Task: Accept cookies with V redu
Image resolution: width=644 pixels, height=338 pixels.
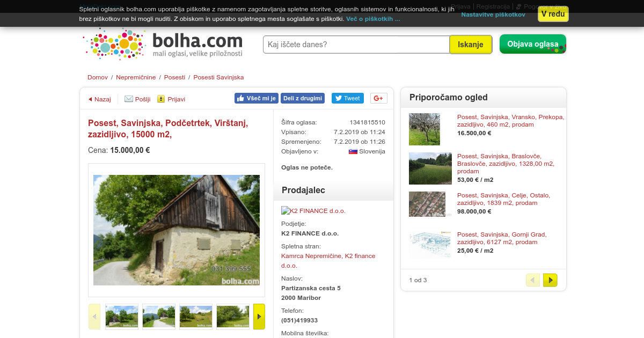Action: tap(553, 14)
